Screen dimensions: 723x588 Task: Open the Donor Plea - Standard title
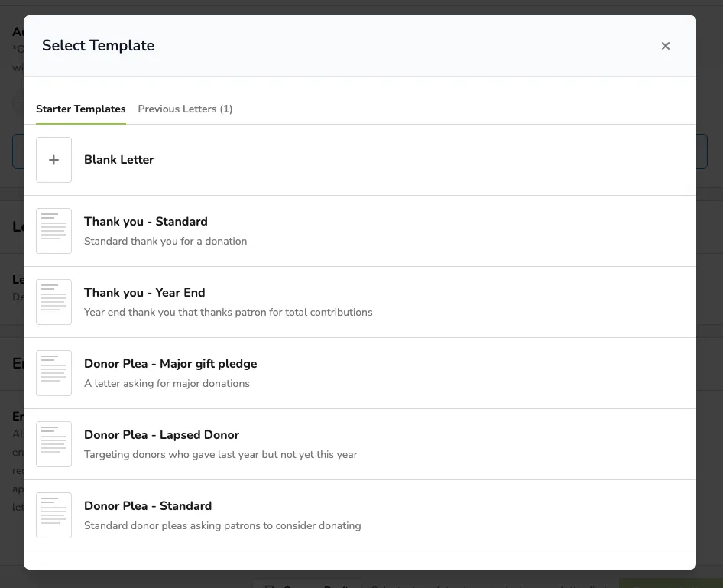tap(148, 505)
